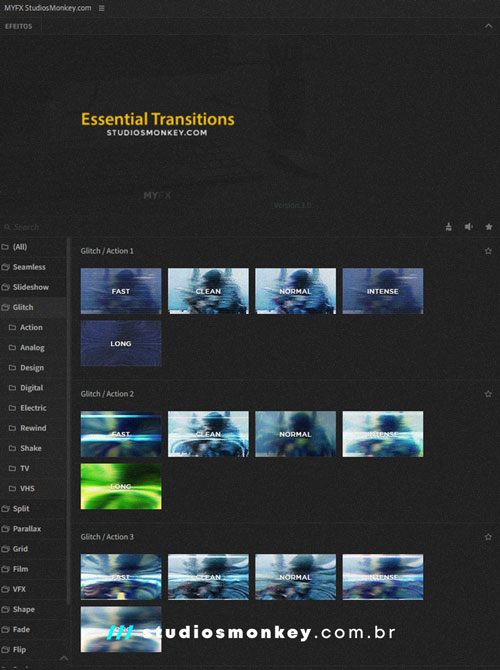Select the Analog subfolder
500x670 pixels.
[x=33, y=347]
